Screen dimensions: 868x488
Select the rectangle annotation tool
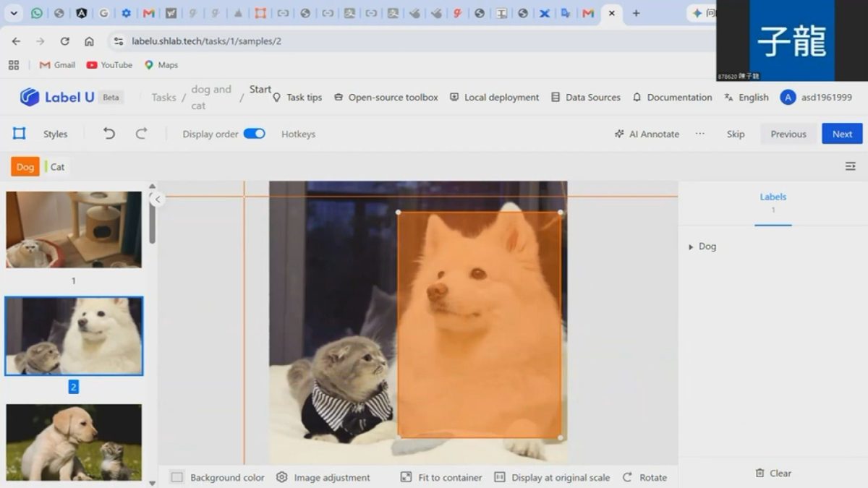coord(20,134)
